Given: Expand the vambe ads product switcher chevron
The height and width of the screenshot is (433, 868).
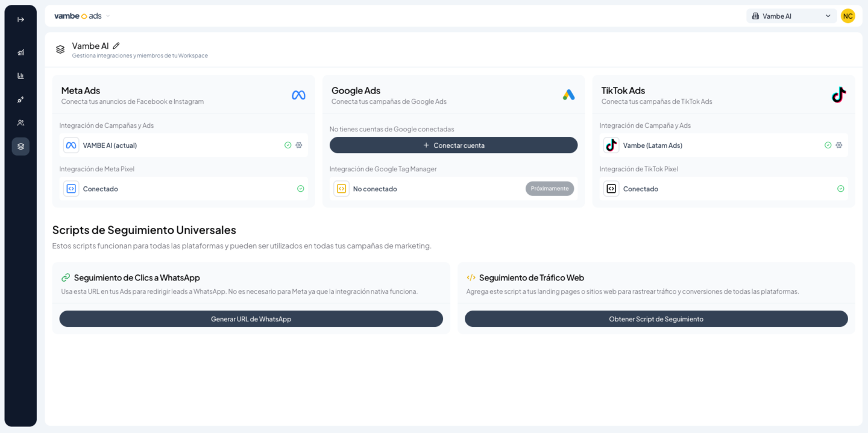Looking at the screenshot, I should tap(108, 16).
